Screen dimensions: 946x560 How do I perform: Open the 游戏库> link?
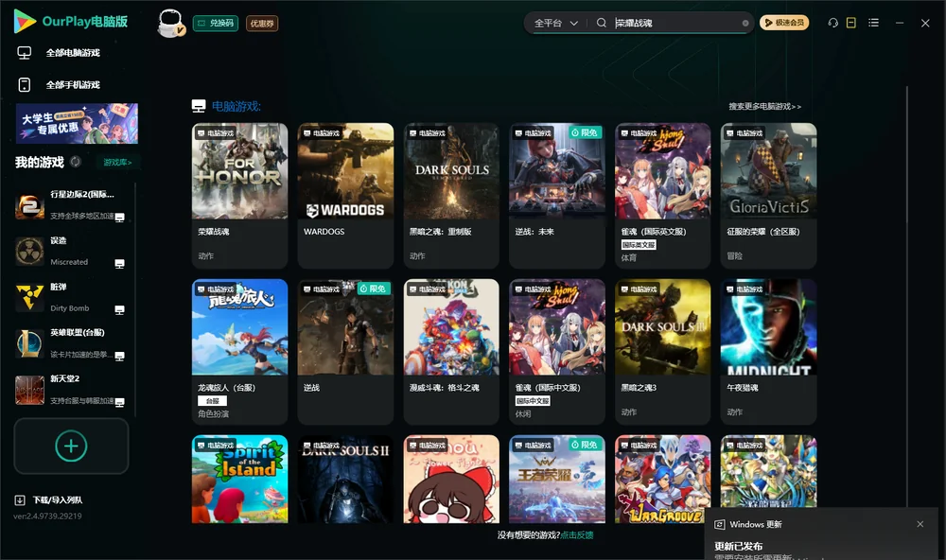click(117, 163)
